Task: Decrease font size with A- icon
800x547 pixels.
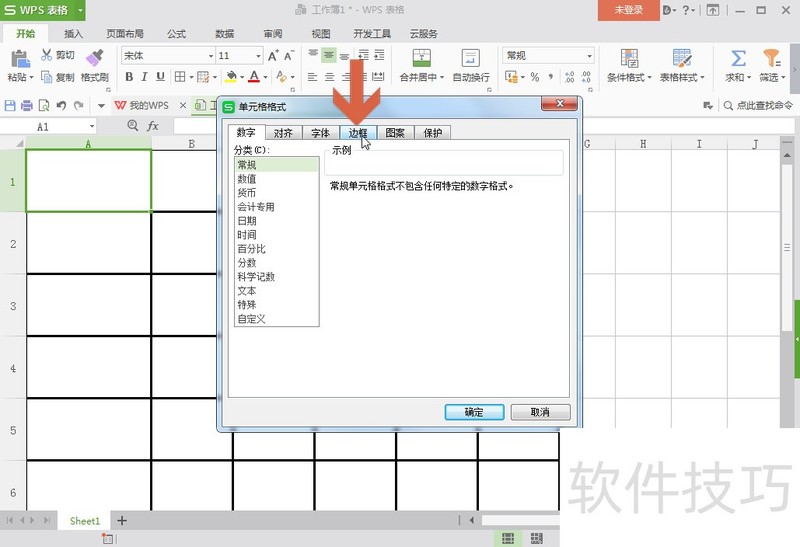Action: tap(289, 55)
